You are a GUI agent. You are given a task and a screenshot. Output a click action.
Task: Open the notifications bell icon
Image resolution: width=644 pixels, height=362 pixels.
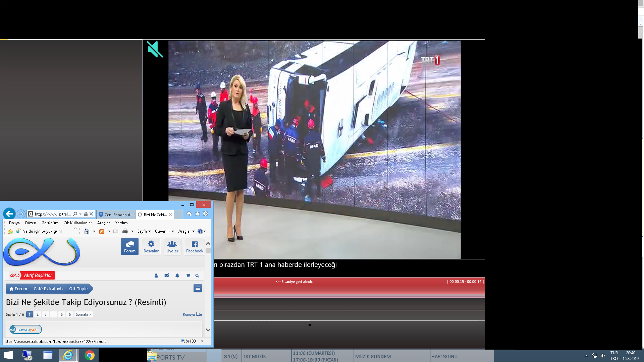[177, 276]
